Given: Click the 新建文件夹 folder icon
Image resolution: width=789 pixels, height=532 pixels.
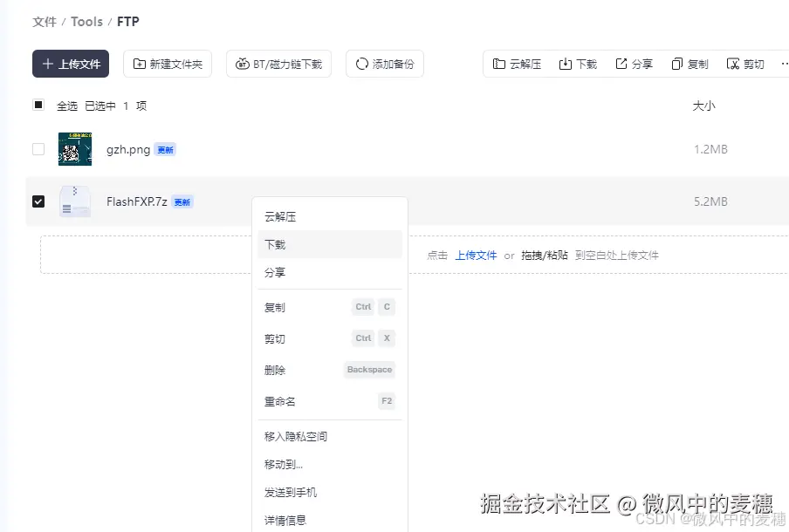Looking at the screenshot, I should (141, 63).
